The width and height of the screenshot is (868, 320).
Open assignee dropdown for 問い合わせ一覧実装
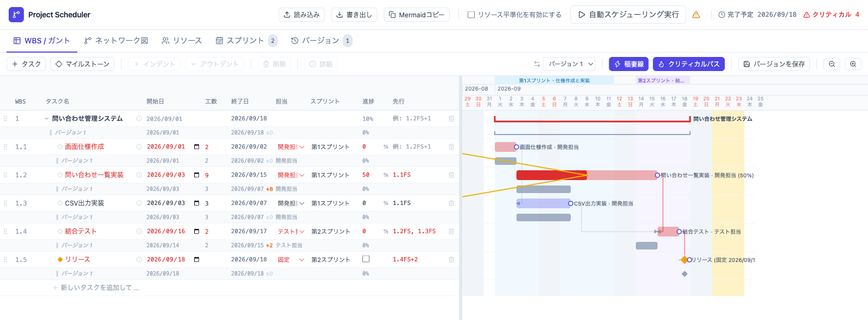(x=291, y=175)
